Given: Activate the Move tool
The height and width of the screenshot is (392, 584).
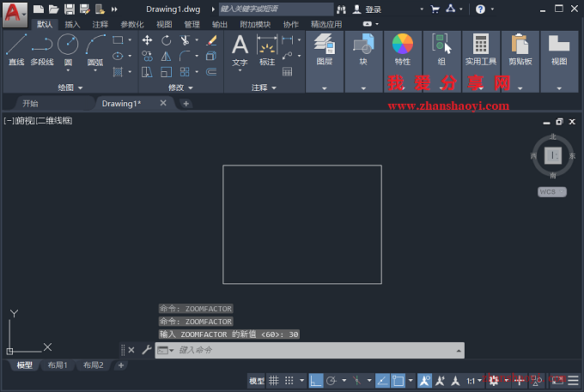Looking at the screenshot, I should (x=147, y=39).
